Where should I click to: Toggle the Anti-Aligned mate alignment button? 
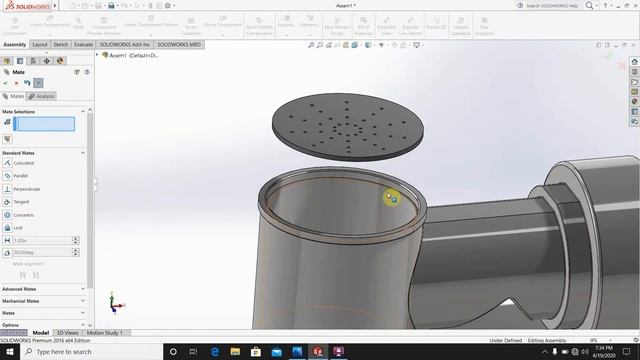36,275
